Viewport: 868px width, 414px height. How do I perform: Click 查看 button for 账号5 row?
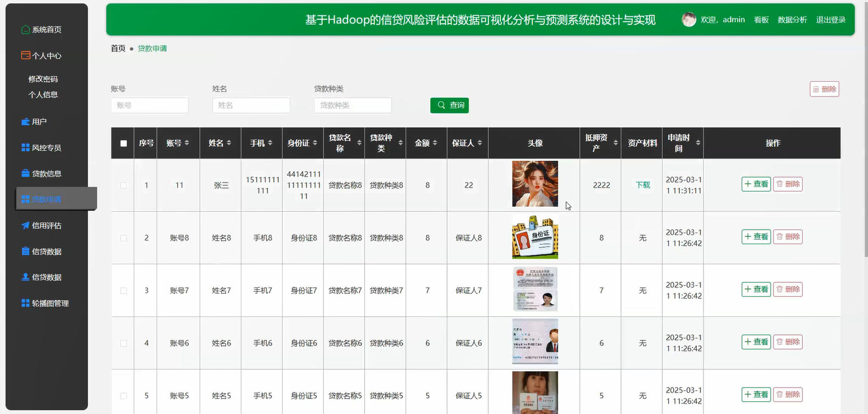tap(756, 395)
